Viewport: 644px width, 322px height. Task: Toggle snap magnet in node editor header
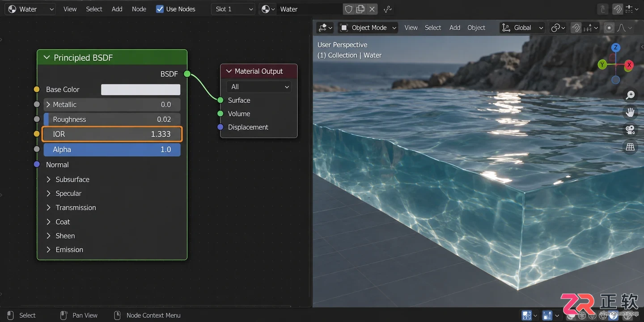(618, 9)
